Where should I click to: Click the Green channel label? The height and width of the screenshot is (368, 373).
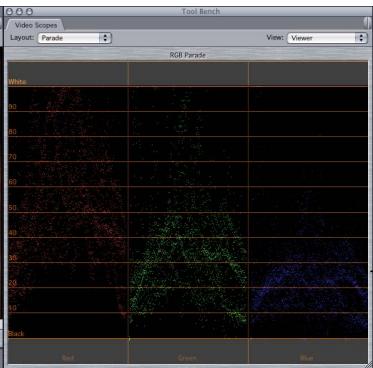click(x=187, y=358)
